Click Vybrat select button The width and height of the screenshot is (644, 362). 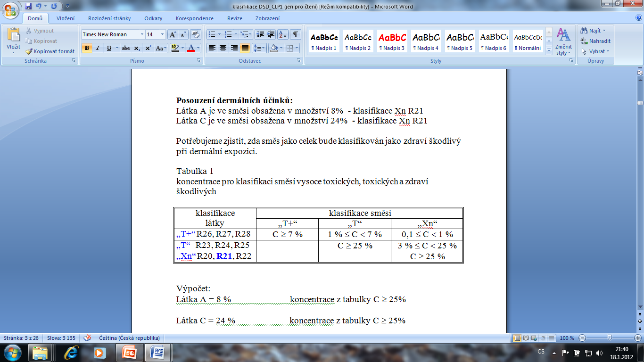click(x=595, y=51)
